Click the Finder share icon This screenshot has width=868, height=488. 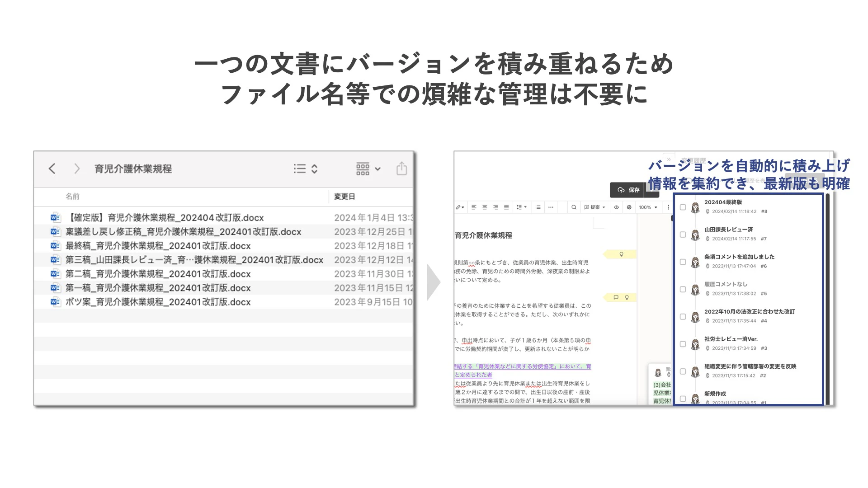pos(401,169)
